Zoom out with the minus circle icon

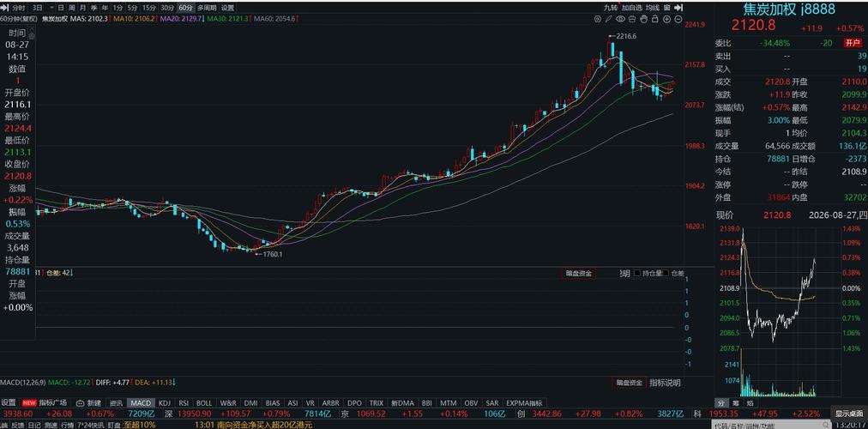point(678,19)
